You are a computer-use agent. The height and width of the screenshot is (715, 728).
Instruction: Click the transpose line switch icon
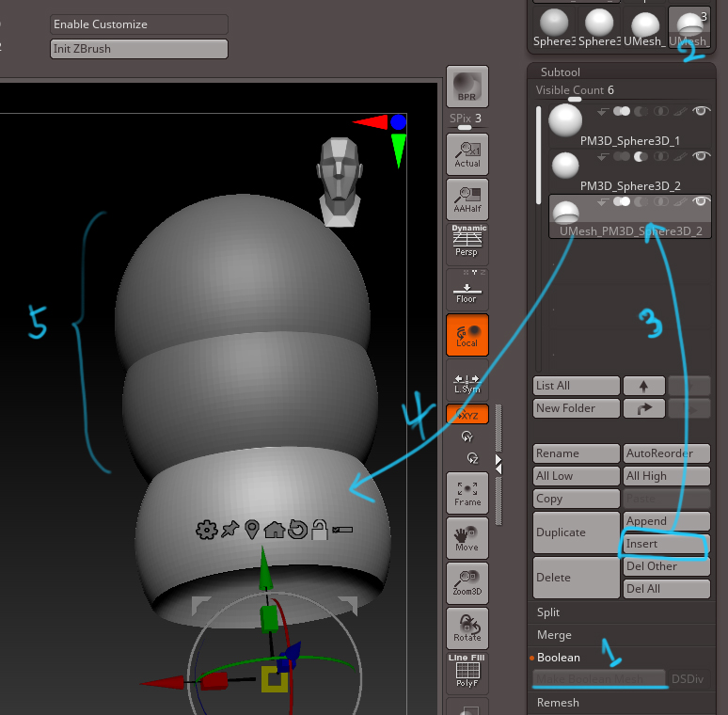342,530
